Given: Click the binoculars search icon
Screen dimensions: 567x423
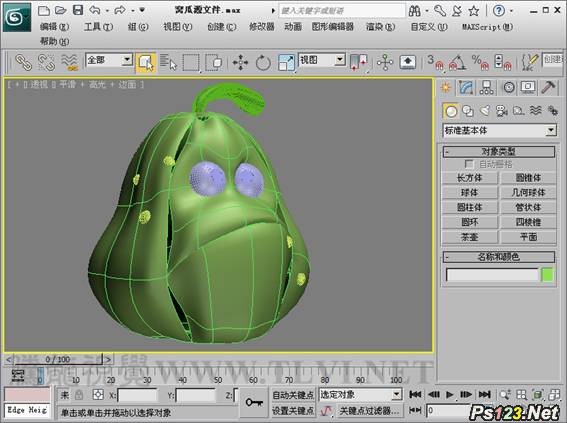Looking at the screenshot, I should 414,11.
